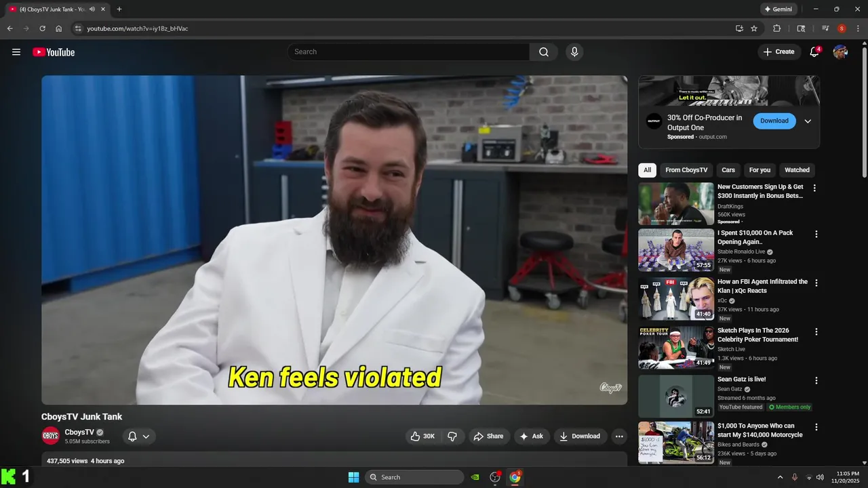Screen dimensions: 868x488
Task: Click the ad's blue Download button
Action: click(x=774, y=121)
